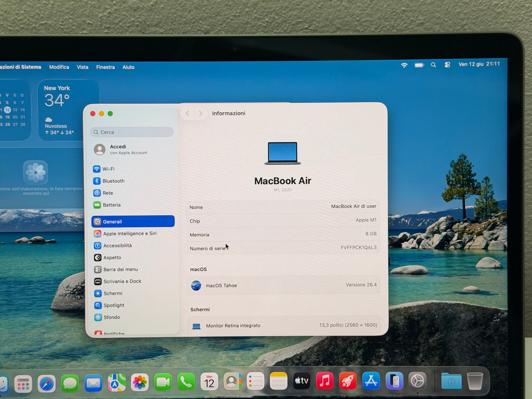The width and height of the screenshot is (532, 399).
Task: Open Bluetooth settings in the sidebar
Action: pyautogui.click(x=133, y=181)
